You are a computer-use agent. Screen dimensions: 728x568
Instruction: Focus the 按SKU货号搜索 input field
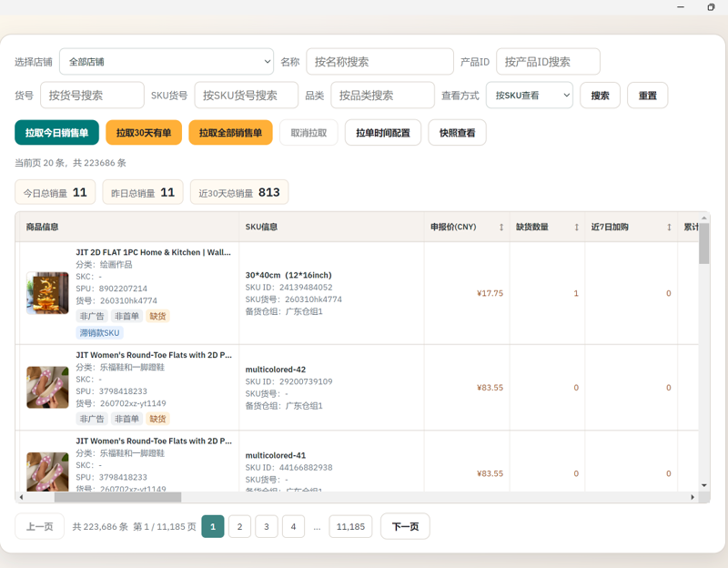(246, 96)
